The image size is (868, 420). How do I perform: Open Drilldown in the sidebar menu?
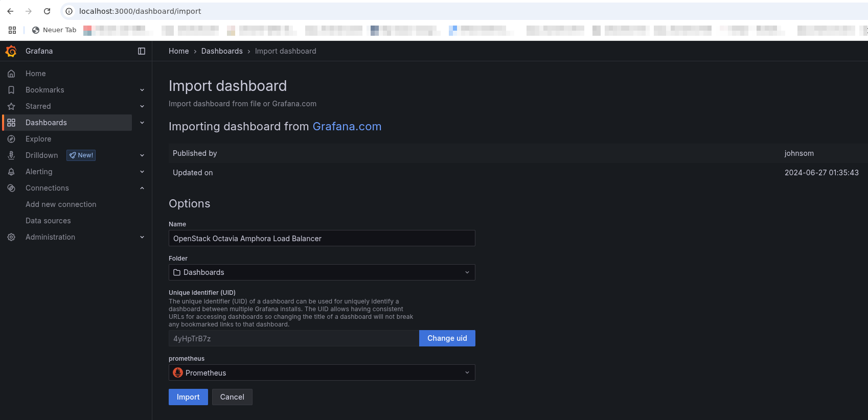(x=41, y=155)
